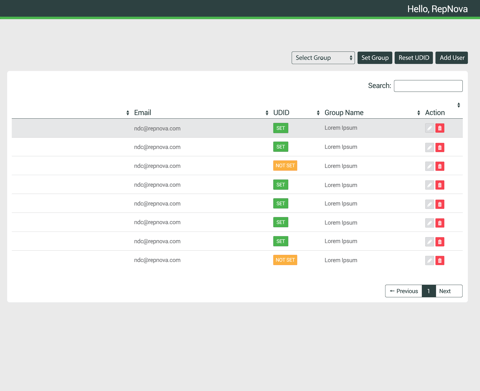
Task: Go to the Previous page
Action: [404, 291]
